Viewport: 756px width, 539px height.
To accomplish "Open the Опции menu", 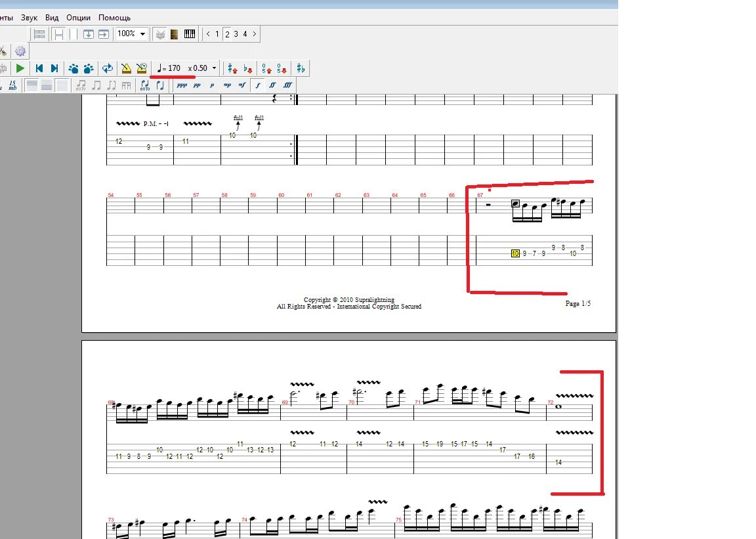I will click(78, 17).
